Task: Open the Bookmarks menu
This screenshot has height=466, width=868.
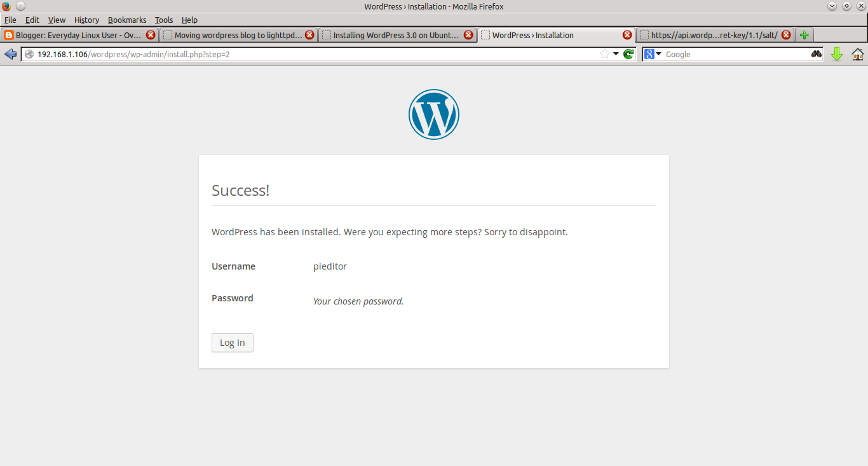Action: 127,20
